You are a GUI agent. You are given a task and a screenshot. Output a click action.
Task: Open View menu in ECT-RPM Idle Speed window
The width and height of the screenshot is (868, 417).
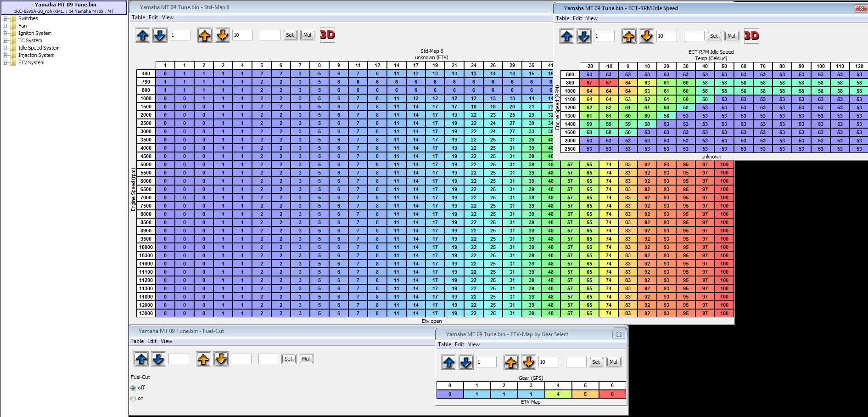tap(592, 18)
